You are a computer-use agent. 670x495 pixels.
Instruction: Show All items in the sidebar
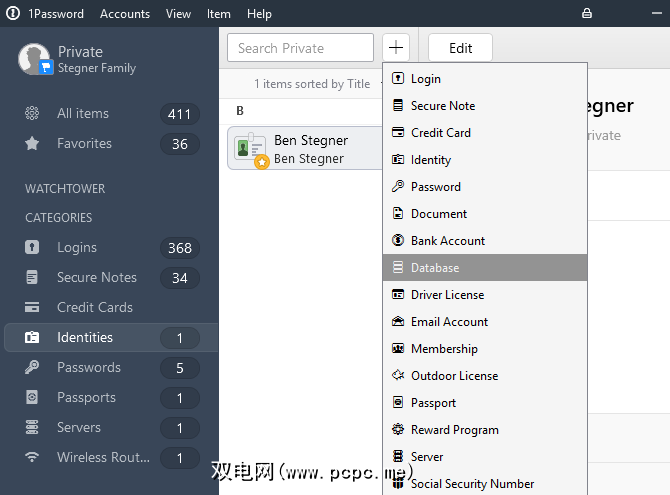[111, 114]
